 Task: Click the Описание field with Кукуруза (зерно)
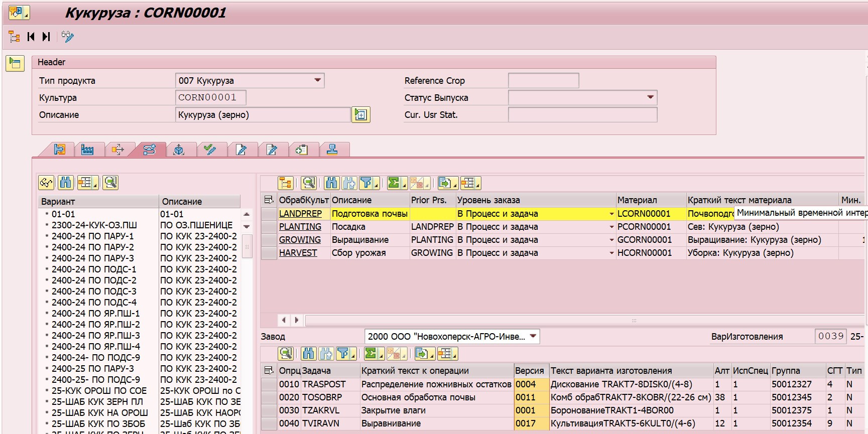tap(263, 115)
